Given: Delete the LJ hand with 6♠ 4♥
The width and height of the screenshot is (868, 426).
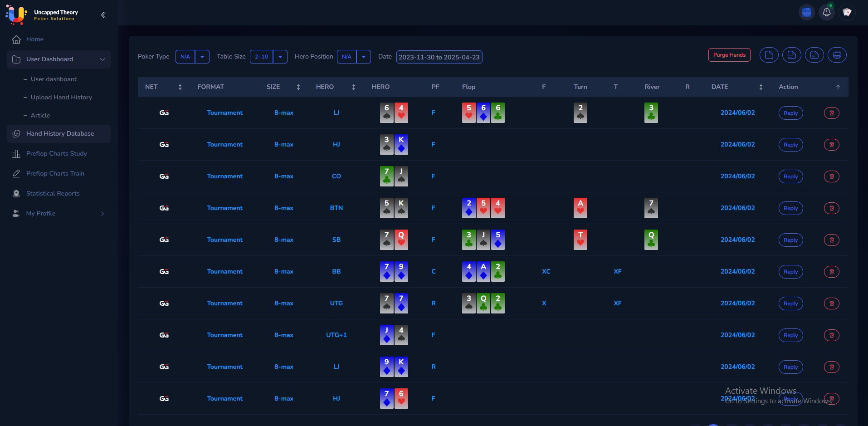Looking at the screenshot, I should click(x=831, y=113).
